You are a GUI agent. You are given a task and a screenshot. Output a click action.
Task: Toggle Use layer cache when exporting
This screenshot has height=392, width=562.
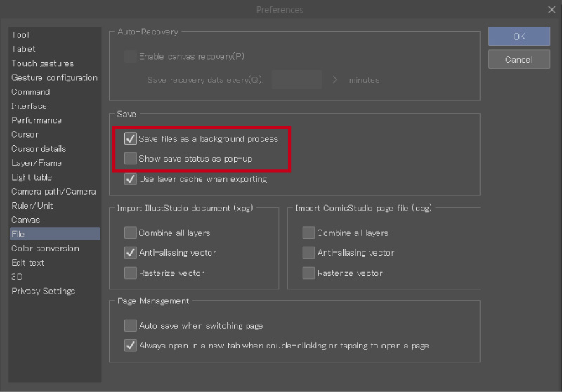(131, 179)
